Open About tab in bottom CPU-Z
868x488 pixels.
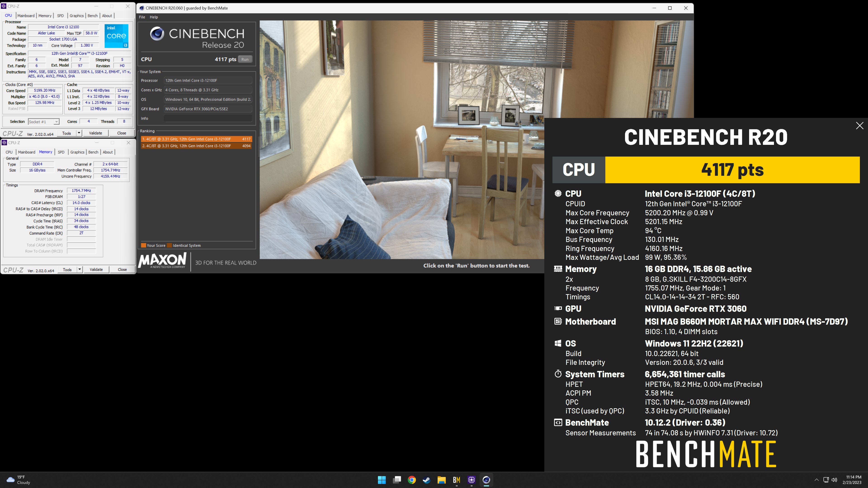[x=108, y=152]
